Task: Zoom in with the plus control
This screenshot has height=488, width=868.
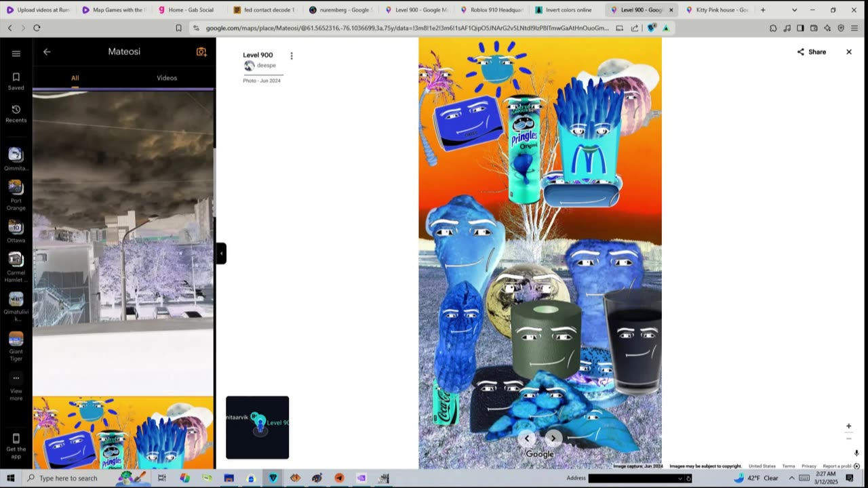Action: tap(848, 426)
